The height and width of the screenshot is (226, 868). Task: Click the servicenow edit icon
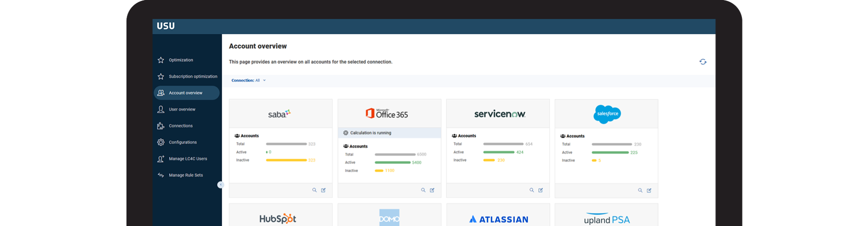point(541,190)
